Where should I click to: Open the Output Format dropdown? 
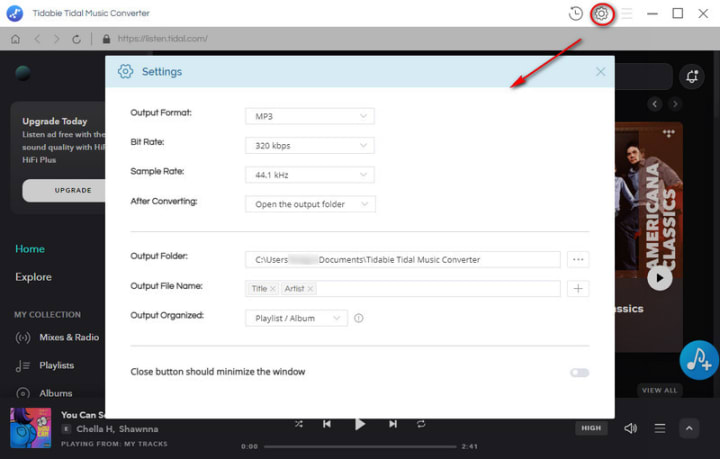click(310, 116)
